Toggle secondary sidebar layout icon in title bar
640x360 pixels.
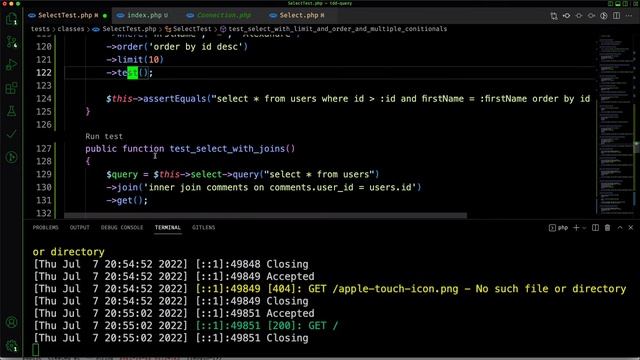point(625,3)
